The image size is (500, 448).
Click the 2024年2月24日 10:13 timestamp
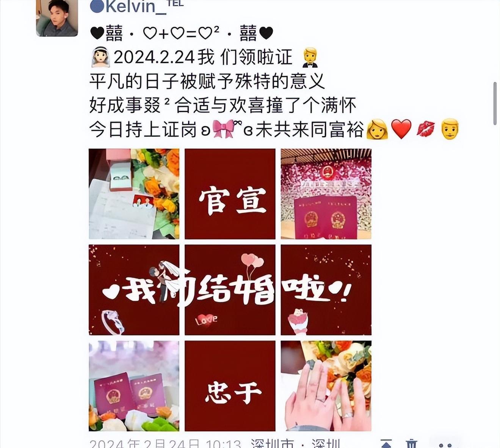pyautogui.click(x=165, y=443)
